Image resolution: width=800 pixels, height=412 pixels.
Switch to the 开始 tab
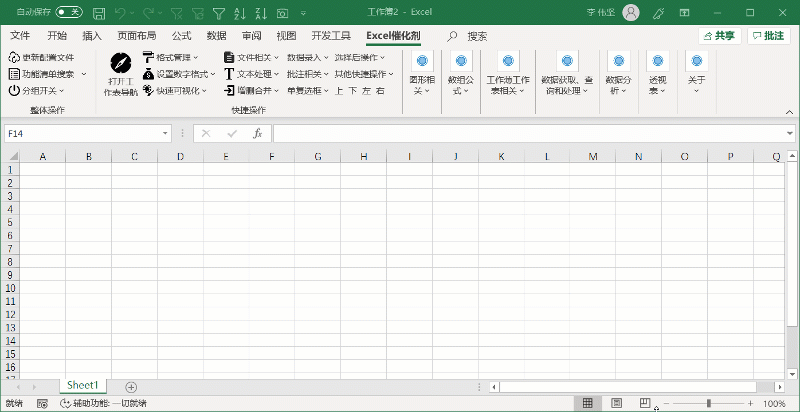point(57,36)
